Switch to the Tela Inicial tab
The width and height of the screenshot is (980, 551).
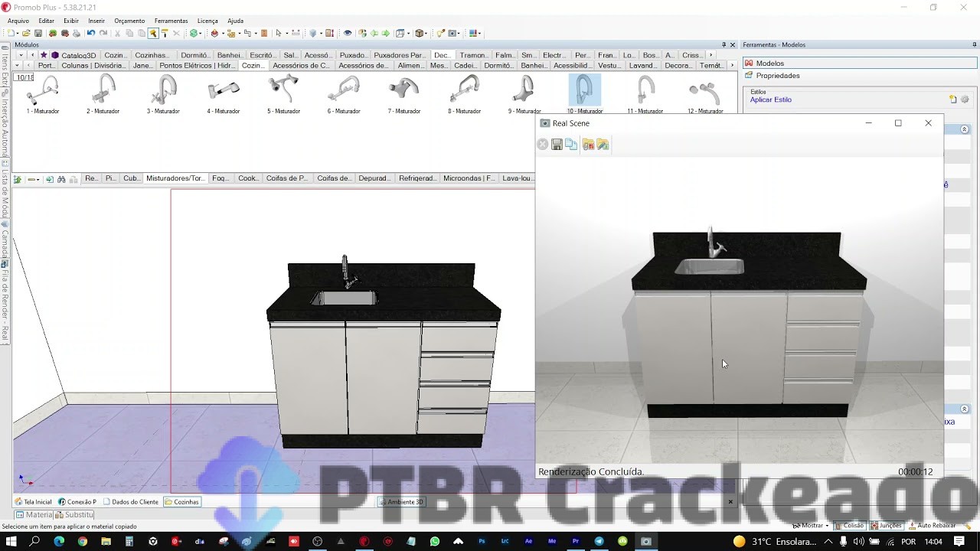point(34,502)
